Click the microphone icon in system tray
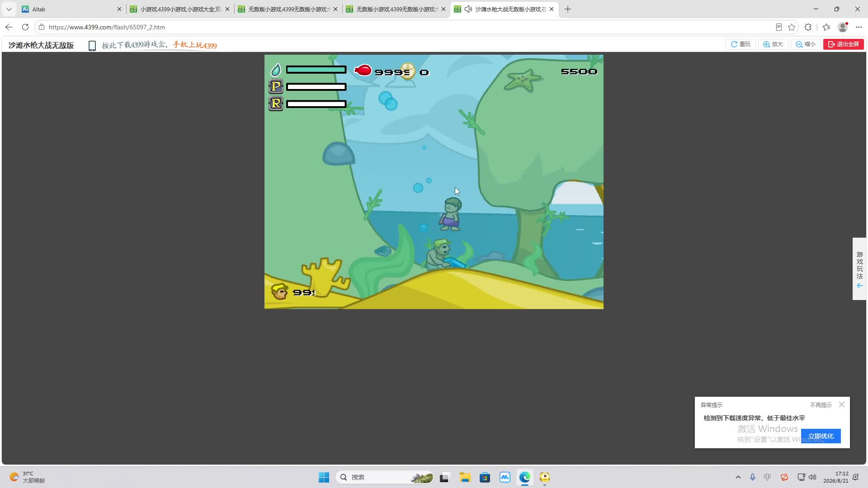The height and width of the screenshot is (488, 868). pos(753,477)
